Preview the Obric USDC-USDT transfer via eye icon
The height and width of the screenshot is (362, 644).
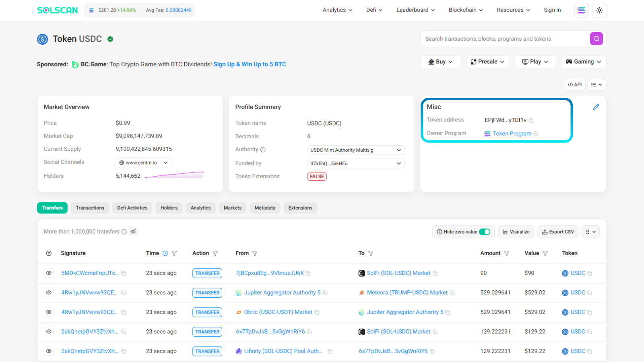(x=49, y=312)
